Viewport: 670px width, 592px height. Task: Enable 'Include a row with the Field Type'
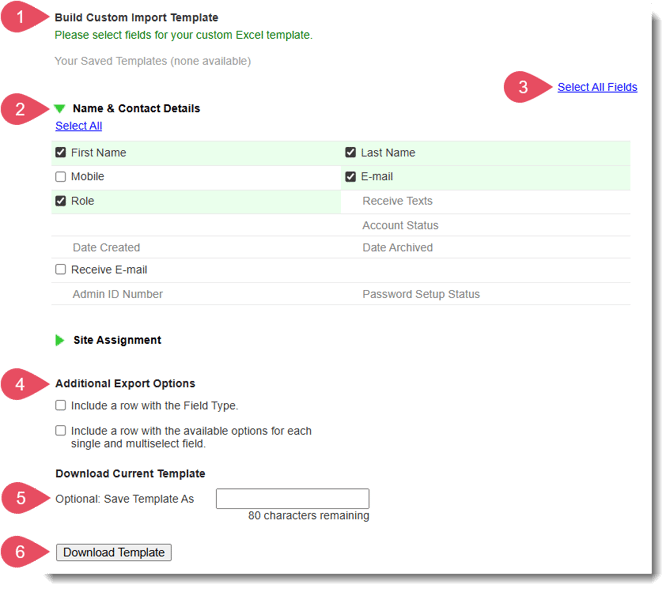[61, 406]
